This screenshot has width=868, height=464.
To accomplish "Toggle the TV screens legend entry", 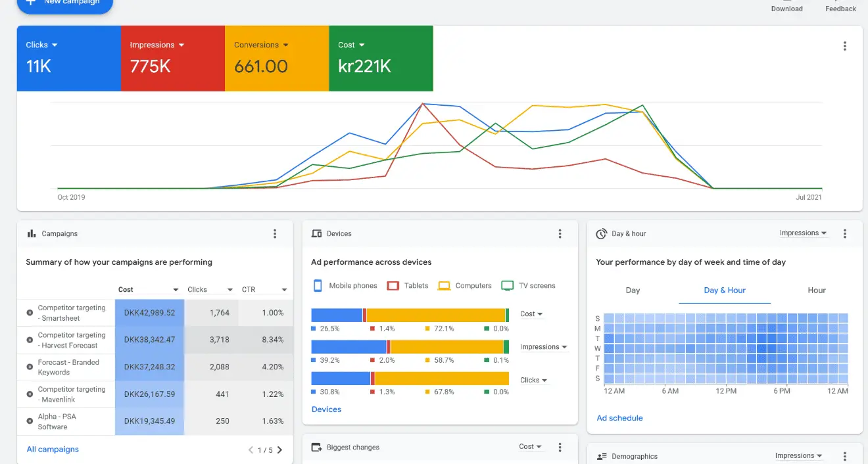I will pos(523,285).
